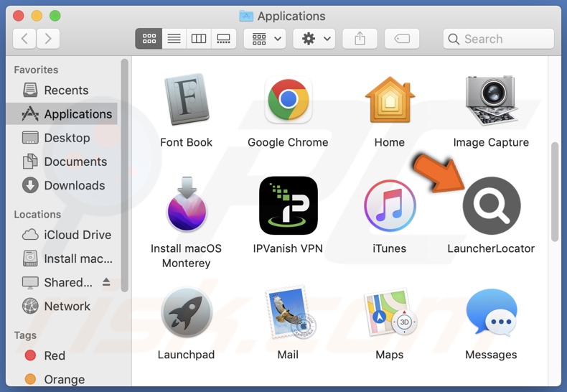Click the Tags section header
The height and width of the screenshot is (392, 567).
coord(25,335)
